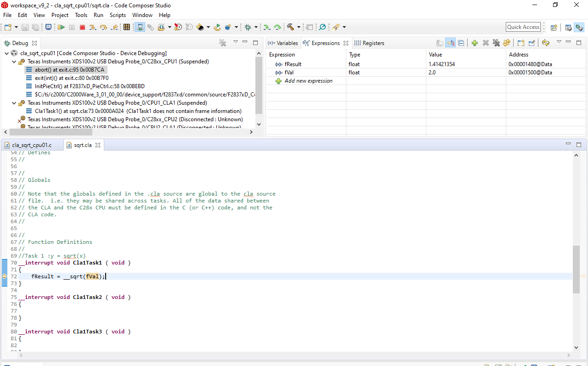Click Remove All Expressions double-X icon

click(496, 43)
